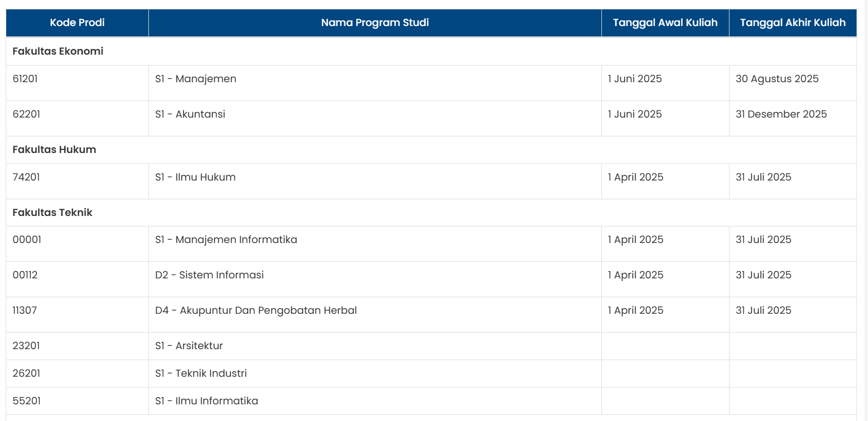Click the S1 - Akuntansi program name
The image size is (868, 421).
tap(190, 114)
